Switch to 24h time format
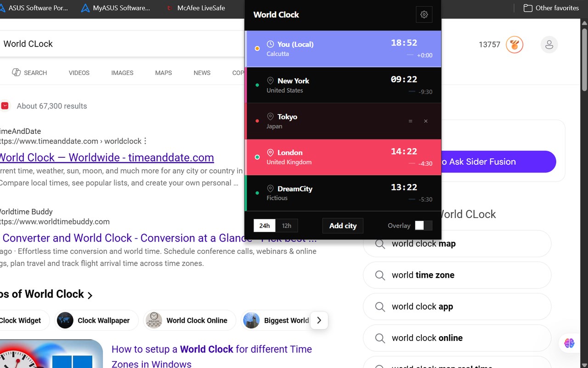The width and height of the screenshot is (588, 368). (x=265, y=225)
